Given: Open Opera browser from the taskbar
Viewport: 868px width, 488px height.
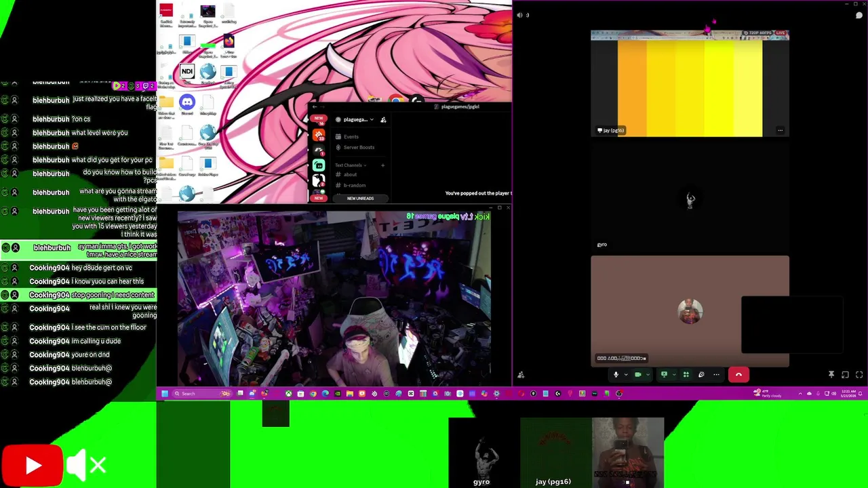Looking at the screenshot, I should (521, 393).
